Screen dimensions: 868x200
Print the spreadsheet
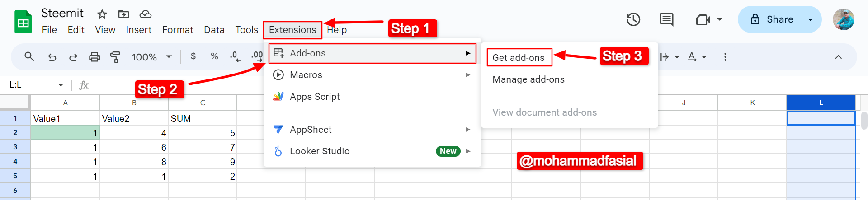pos(94,57)
